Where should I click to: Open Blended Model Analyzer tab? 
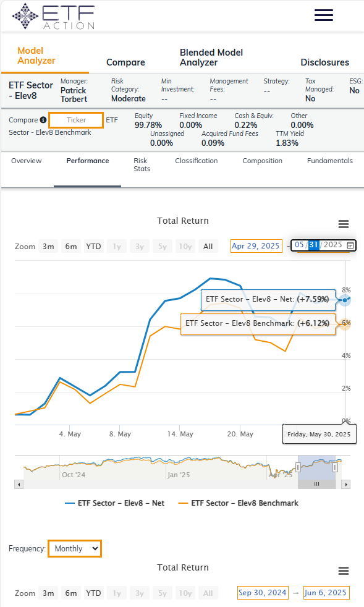(211, 57)
